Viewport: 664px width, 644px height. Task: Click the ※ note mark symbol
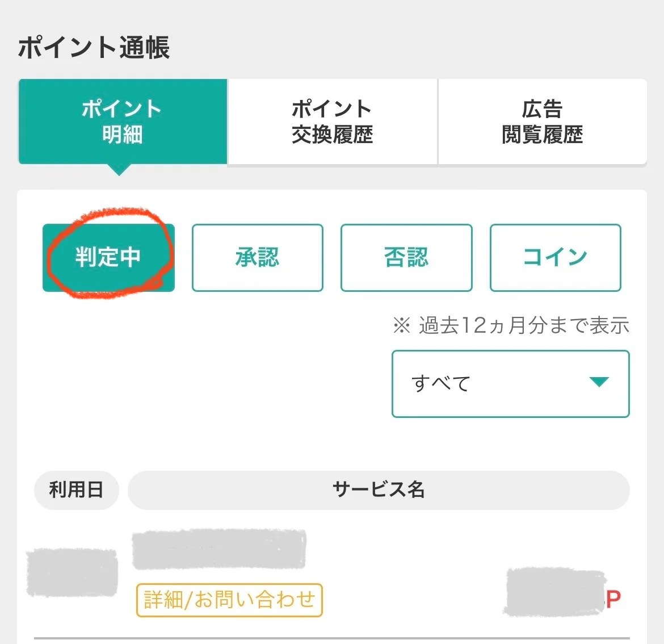tap(401, 326)
